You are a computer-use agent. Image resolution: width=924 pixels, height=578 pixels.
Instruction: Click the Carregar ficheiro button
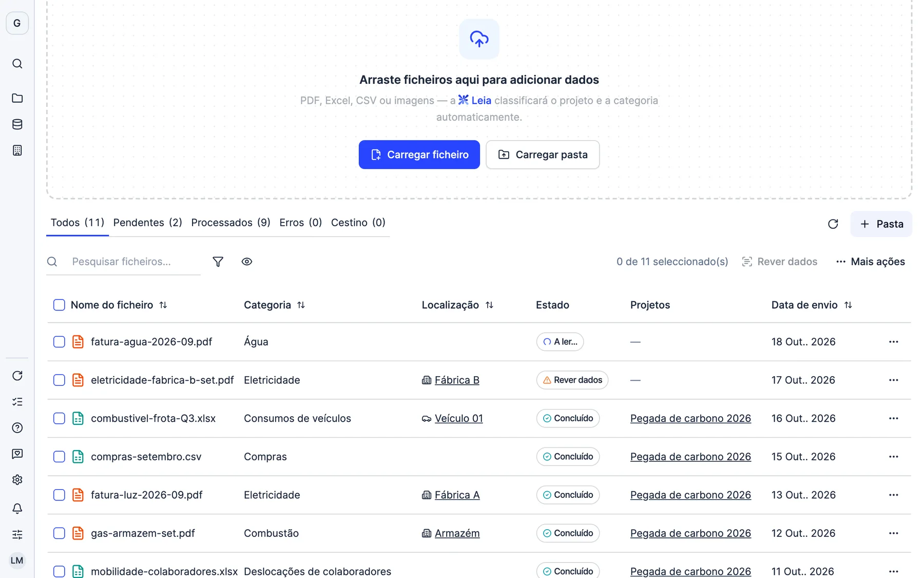coord(419,155)
